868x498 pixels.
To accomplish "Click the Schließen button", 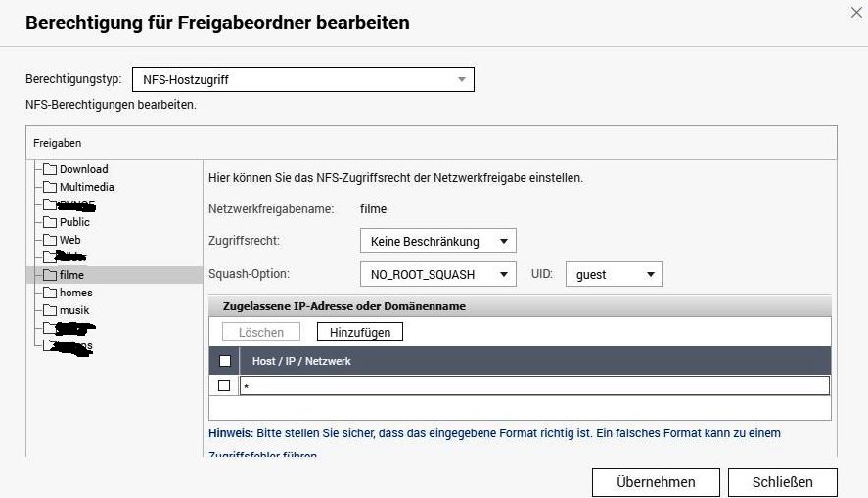I will click(x=783, y=482).
